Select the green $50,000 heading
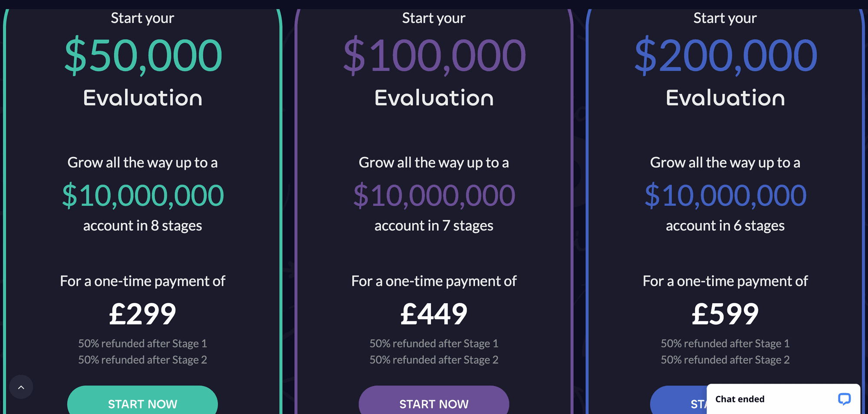Viewport: 868px width, 414px height. (x=143, y=56)
